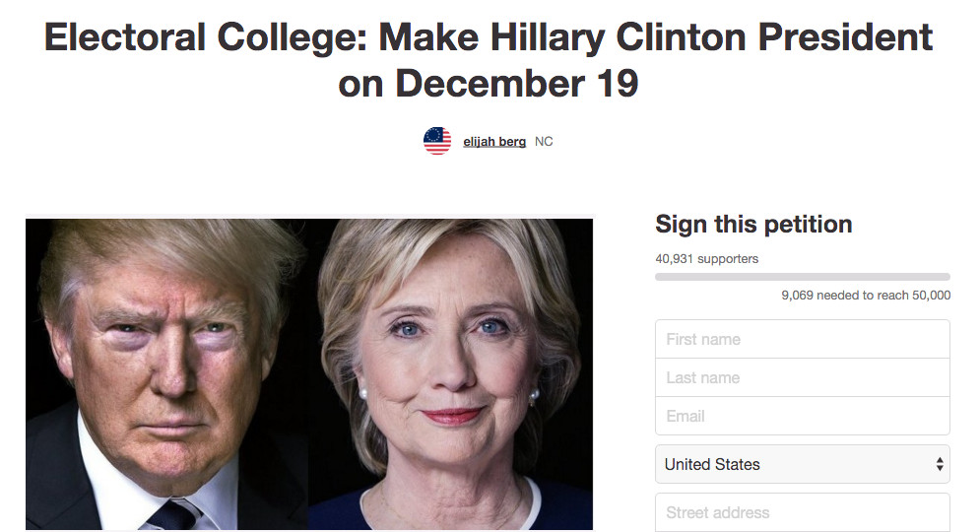Screen dimensions: 980x532
Task: Click the 40,931 supporters count
Action: point(706,259)
